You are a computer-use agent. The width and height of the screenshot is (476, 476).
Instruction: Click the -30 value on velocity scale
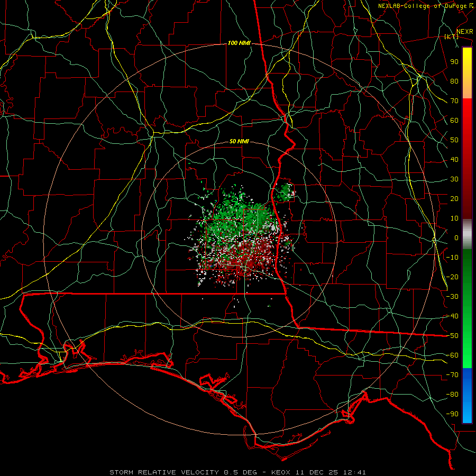coord(452,297)
